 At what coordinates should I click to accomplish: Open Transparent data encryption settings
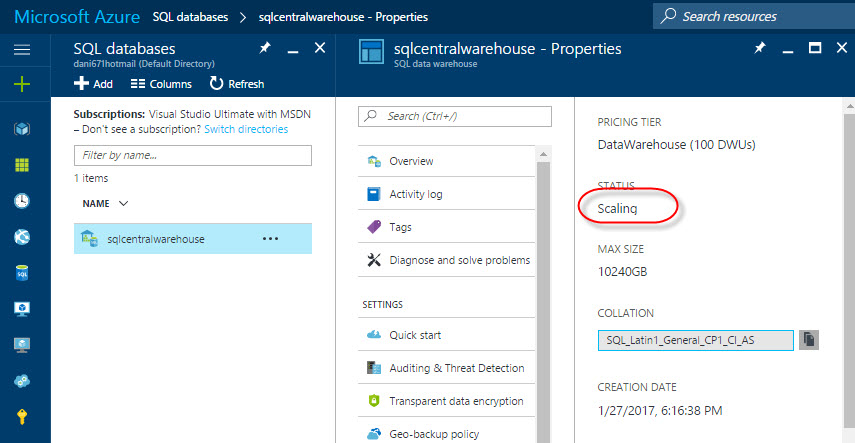[455, 401]
